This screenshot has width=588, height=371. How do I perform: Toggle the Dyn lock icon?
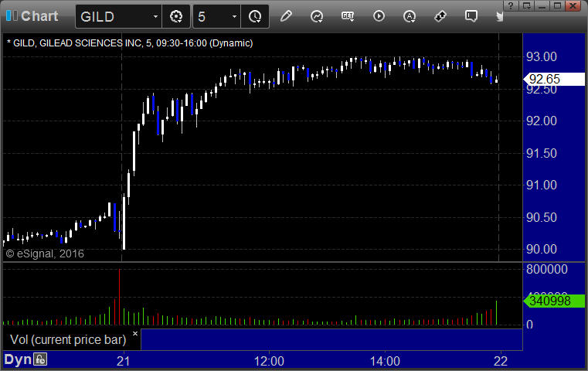point(40,359)
